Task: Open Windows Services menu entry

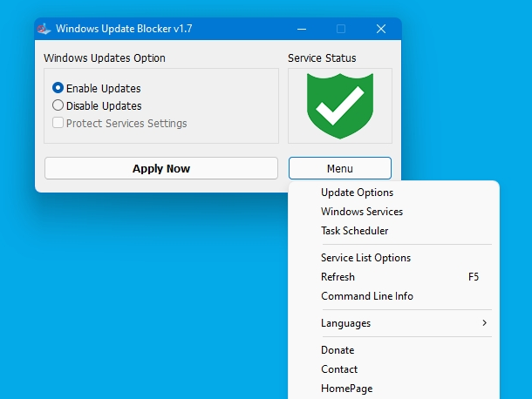Action: point(361,212)
